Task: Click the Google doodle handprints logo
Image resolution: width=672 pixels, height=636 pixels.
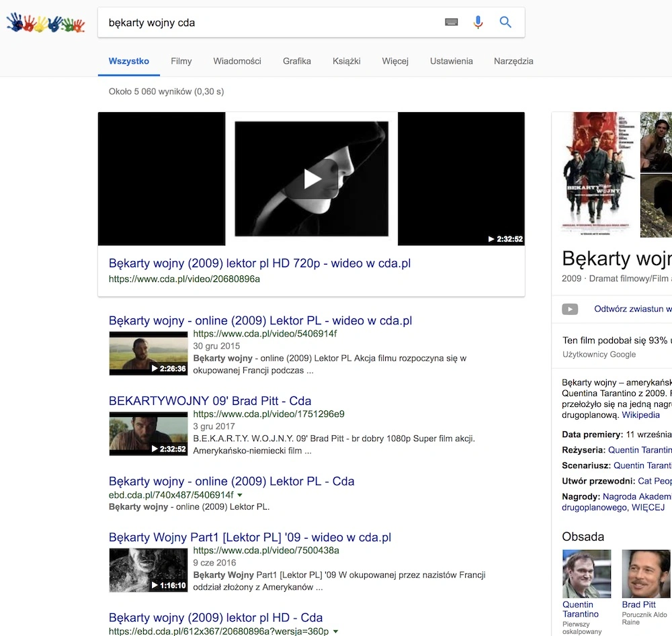Action: coord(46,22)
